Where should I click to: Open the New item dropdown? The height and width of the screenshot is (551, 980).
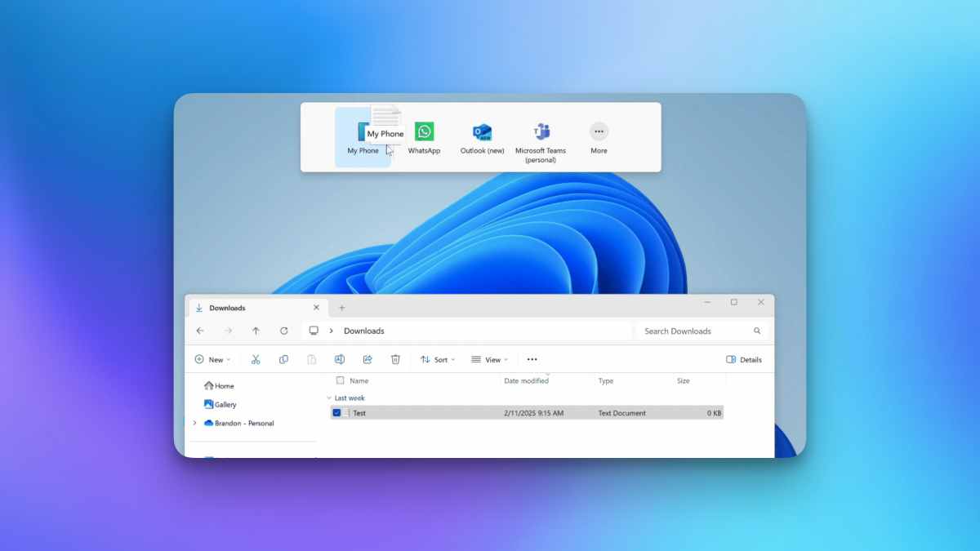click(x=212, y=359)
